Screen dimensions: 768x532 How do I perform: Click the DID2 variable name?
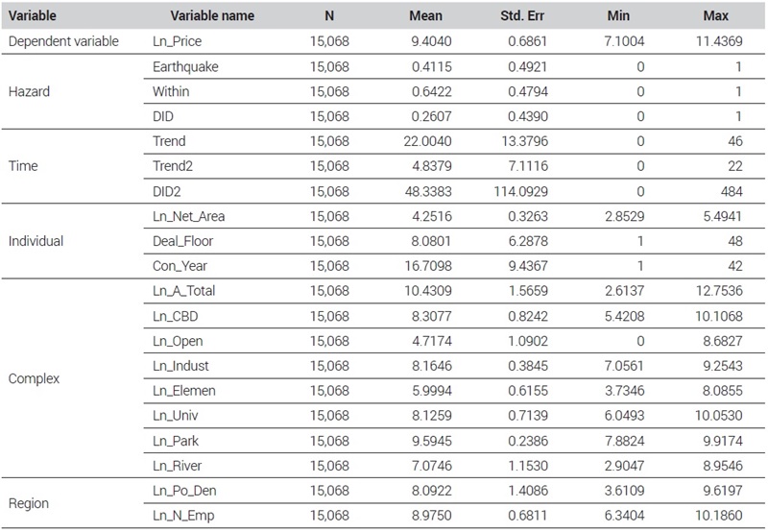[x=166, y=191]
